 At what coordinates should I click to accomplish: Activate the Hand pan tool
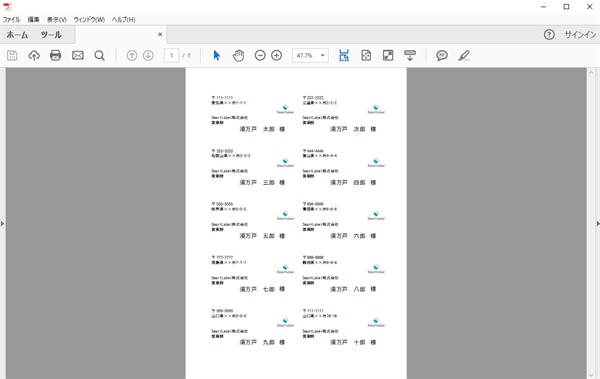(x=238, y=56)
